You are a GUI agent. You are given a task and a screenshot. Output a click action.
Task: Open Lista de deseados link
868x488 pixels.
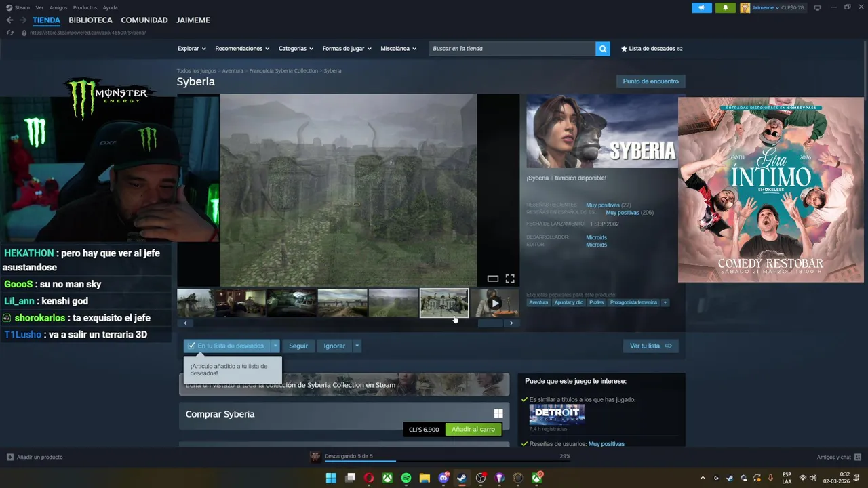pos(652,49)
